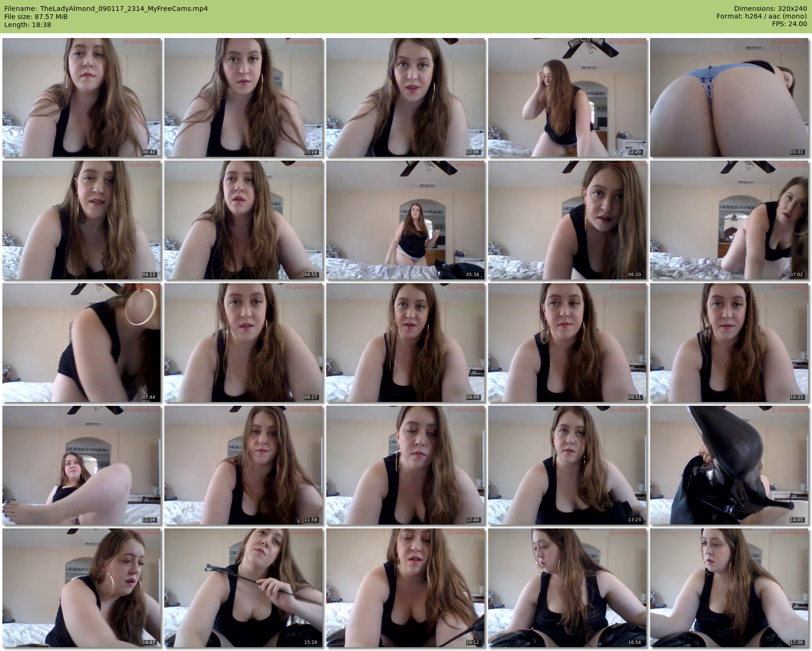Select the frame timestamped 09:51
Screen dimensions: 812x651
(x=567, y=343)
